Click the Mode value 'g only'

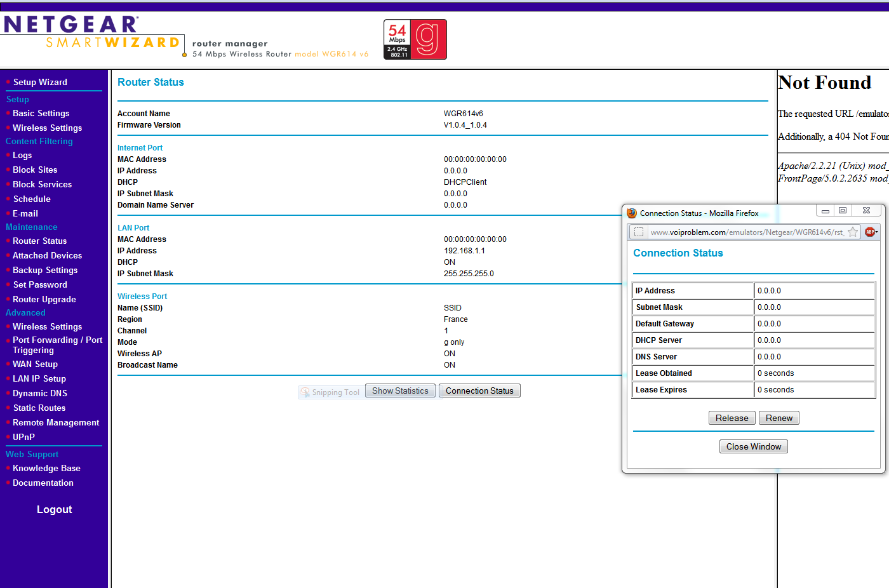(454, 343)
